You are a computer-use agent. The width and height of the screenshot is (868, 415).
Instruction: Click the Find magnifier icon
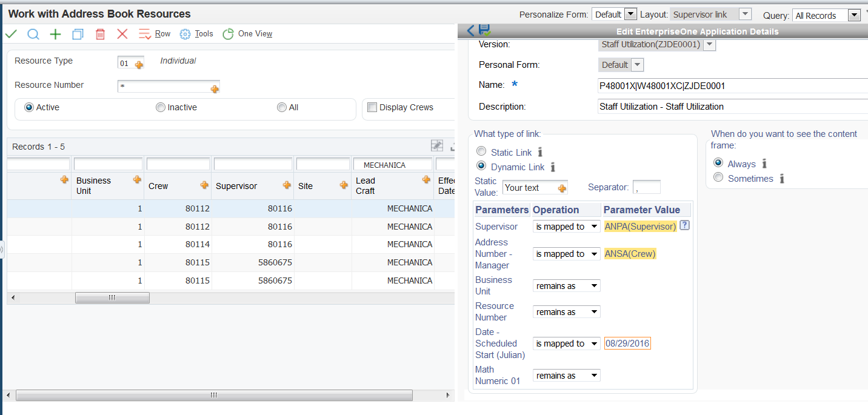coord(33,34)
